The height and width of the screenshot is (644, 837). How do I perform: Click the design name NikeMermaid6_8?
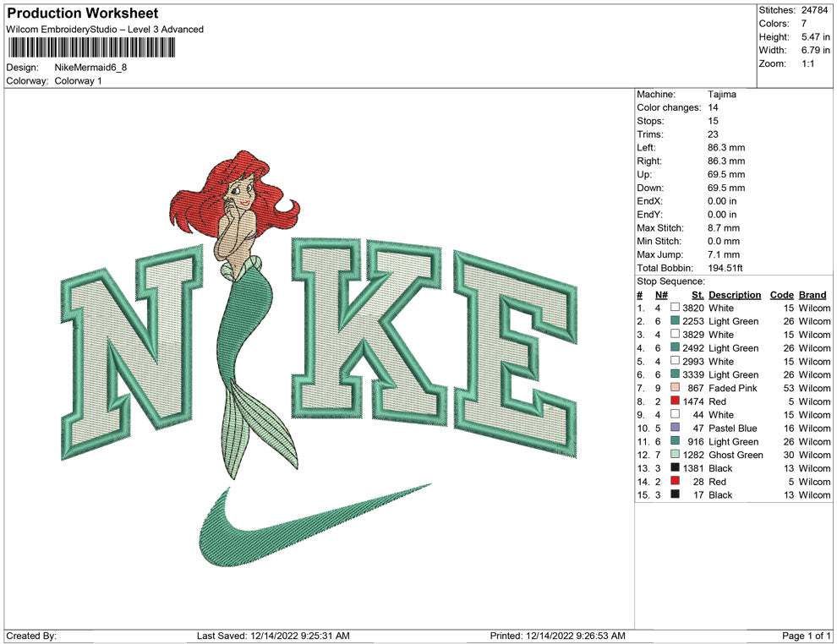[90, 68]
